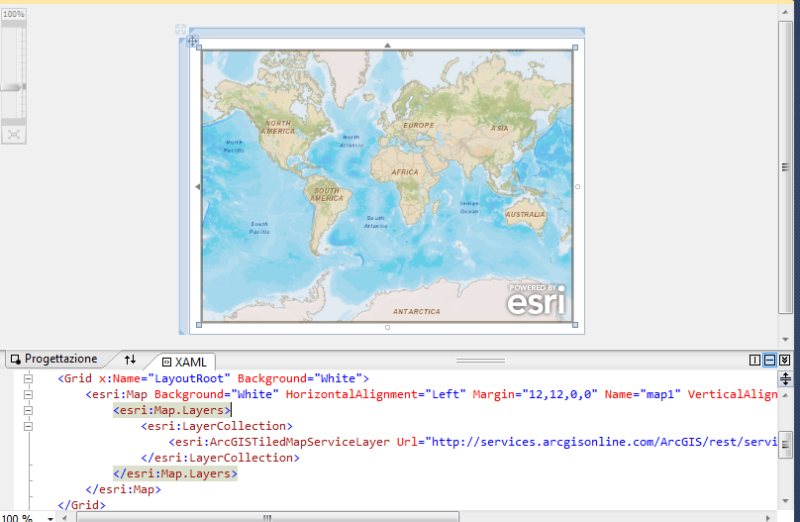The image size is (800, 522).
Task: Click the bottom-left resize handle of map
Action: click(x=199, y=325)
